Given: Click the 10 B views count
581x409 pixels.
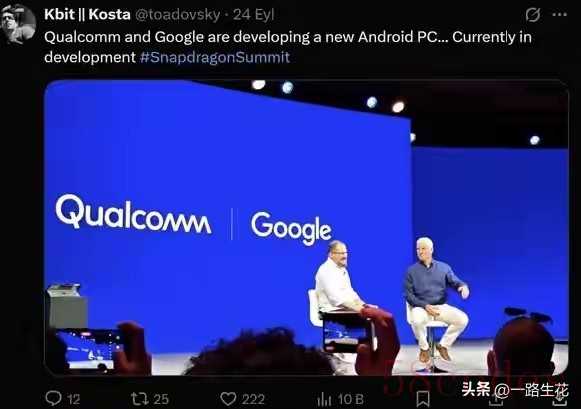Looking at the screenshot, I should pyautogui.click(x=350, y=399).
